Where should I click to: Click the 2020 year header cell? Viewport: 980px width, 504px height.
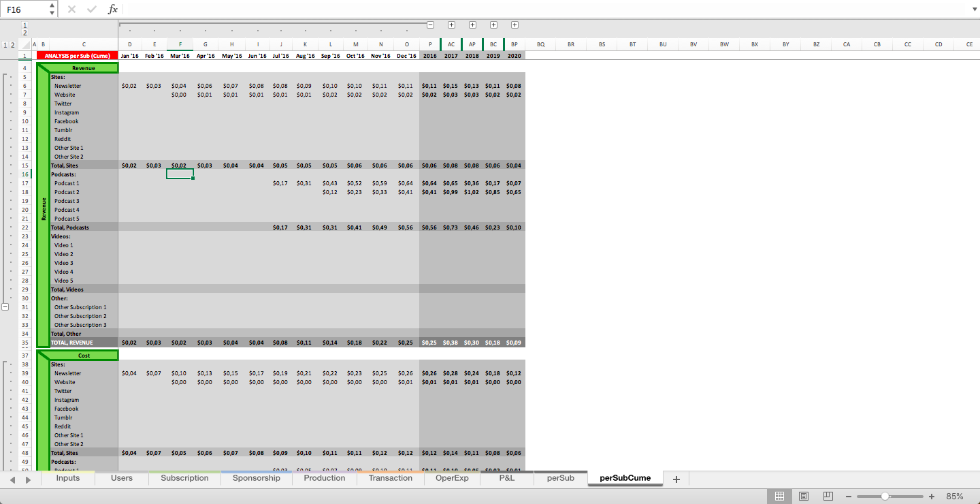coord(514,56)
